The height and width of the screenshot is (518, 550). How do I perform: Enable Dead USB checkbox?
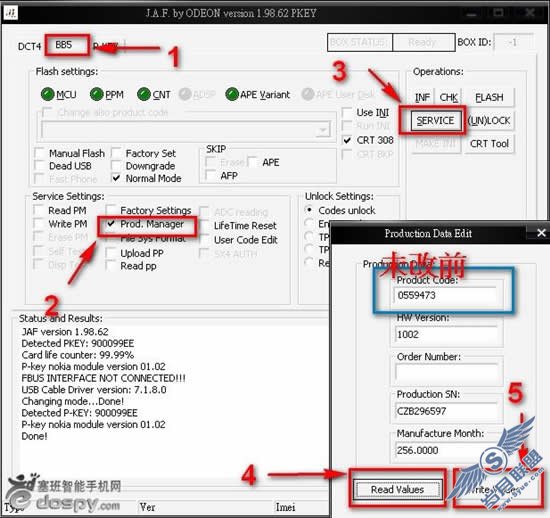pyautogui.click(x=40, y=166)
